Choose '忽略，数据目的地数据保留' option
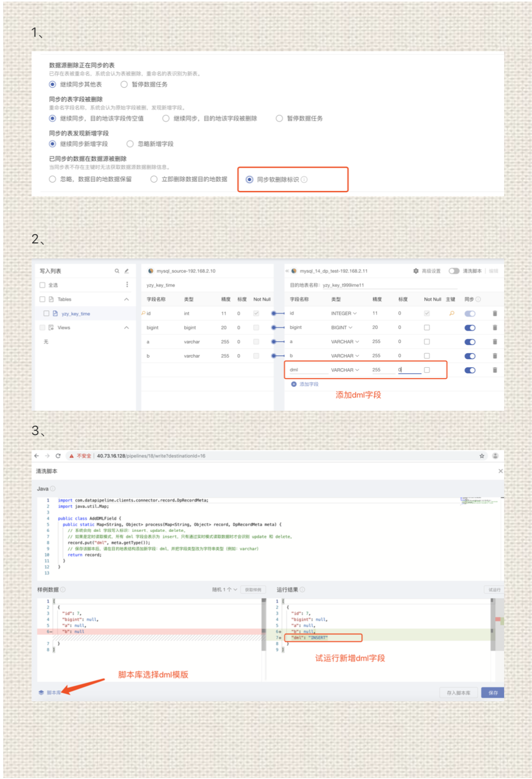Image resolution: width=532 pixels, height=779 pixels. click(x=52, y=179)
